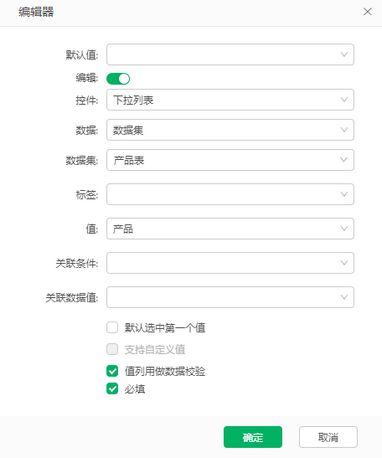Viewport: 382px width, 458px height.
Task: Click inside the empty 标签 field
Action: [230, 194]
